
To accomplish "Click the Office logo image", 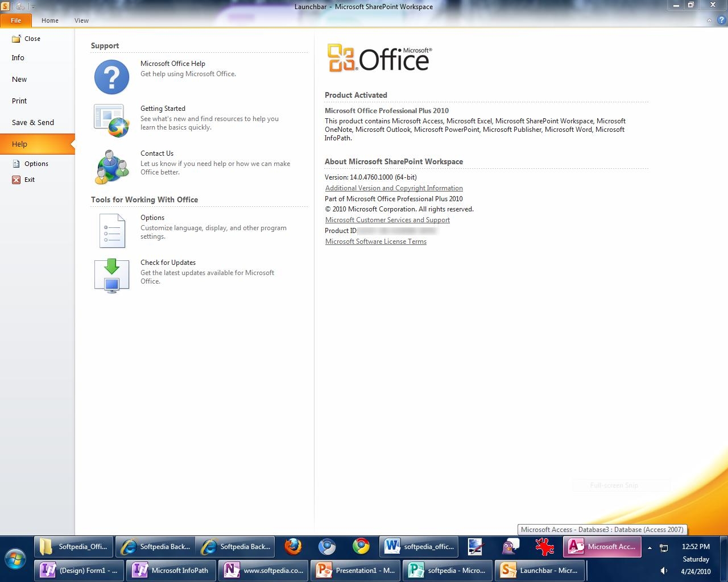I will pos(379,58).
